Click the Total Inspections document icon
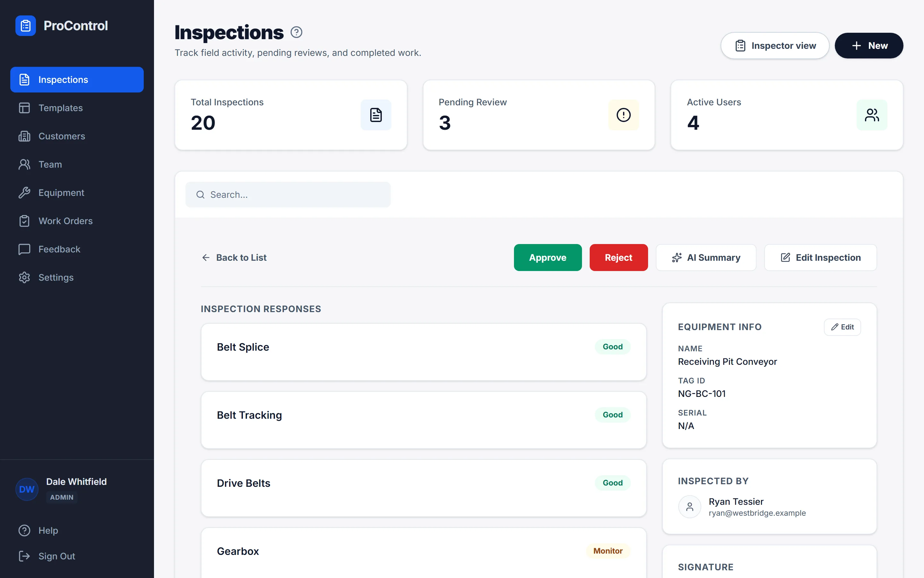The height and width of the screenshot is (578, 924). 376,115
